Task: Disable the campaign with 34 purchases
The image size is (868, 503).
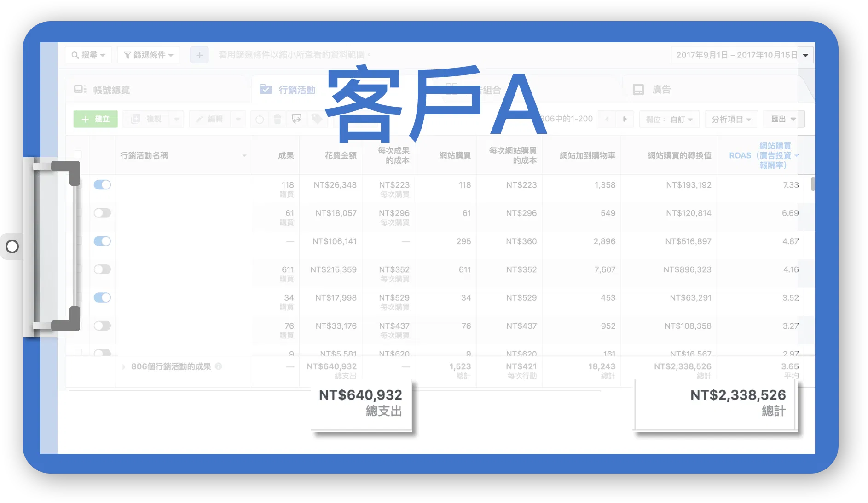Action: tap(102, 297)
